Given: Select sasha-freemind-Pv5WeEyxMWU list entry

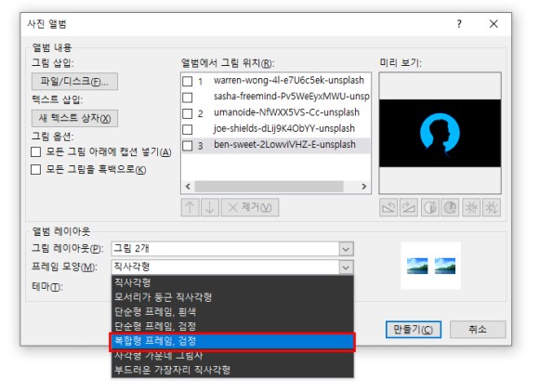Looking at the screenshot, I should tap(292, 97).
